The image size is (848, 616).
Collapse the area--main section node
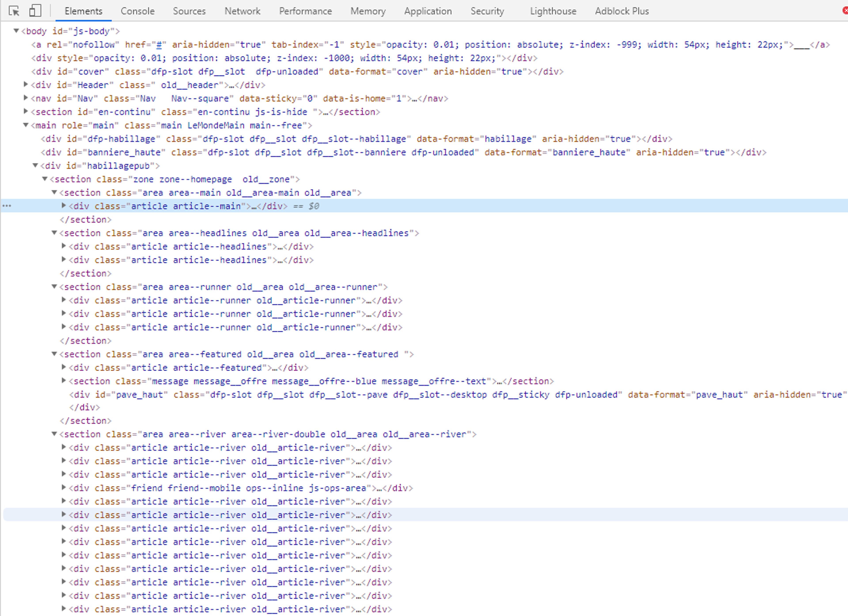[x=54, y=192]
